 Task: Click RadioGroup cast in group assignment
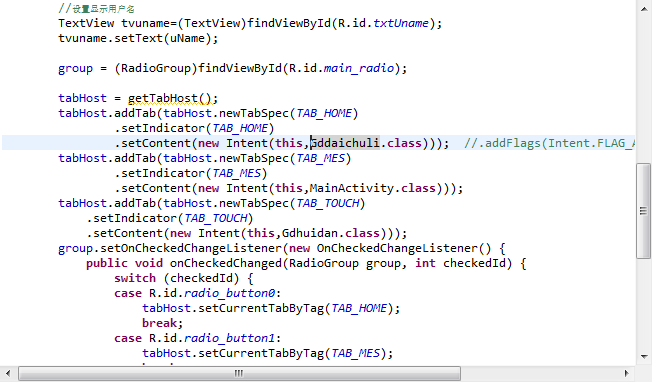156,68
